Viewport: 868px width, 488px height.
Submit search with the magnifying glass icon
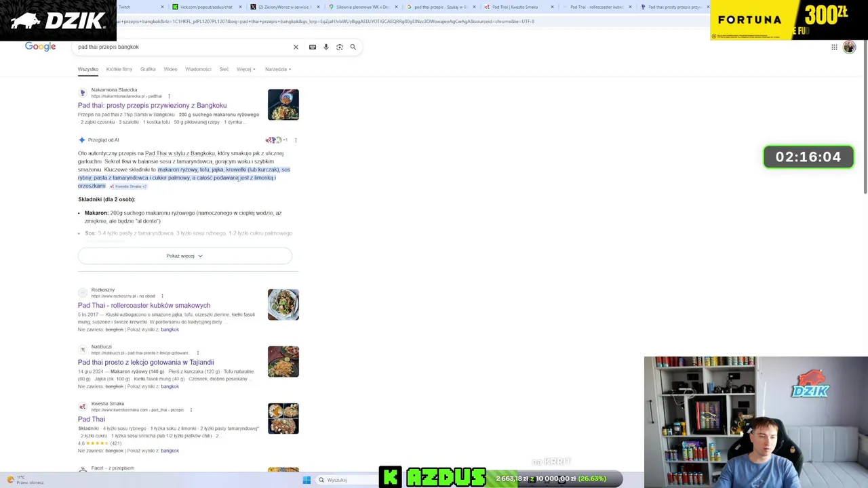coord(353,47)
